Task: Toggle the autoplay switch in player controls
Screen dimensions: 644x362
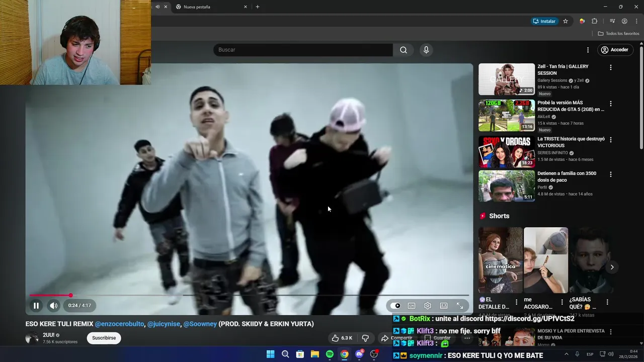Action: click(395, 306)
